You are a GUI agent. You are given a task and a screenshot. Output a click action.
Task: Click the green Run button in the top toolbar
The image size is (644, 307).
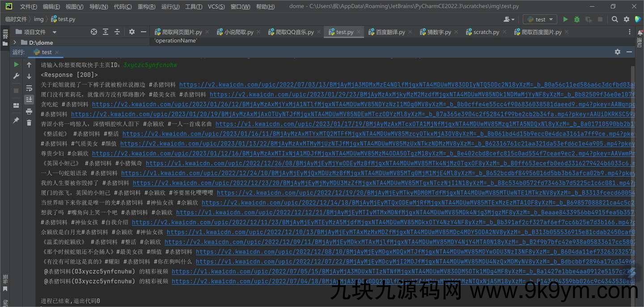click(565, 19)
